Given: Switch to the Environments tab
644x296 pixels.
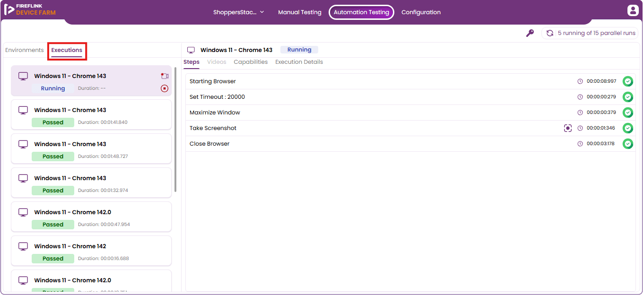Looking at the screenshot, I should 25,50.
